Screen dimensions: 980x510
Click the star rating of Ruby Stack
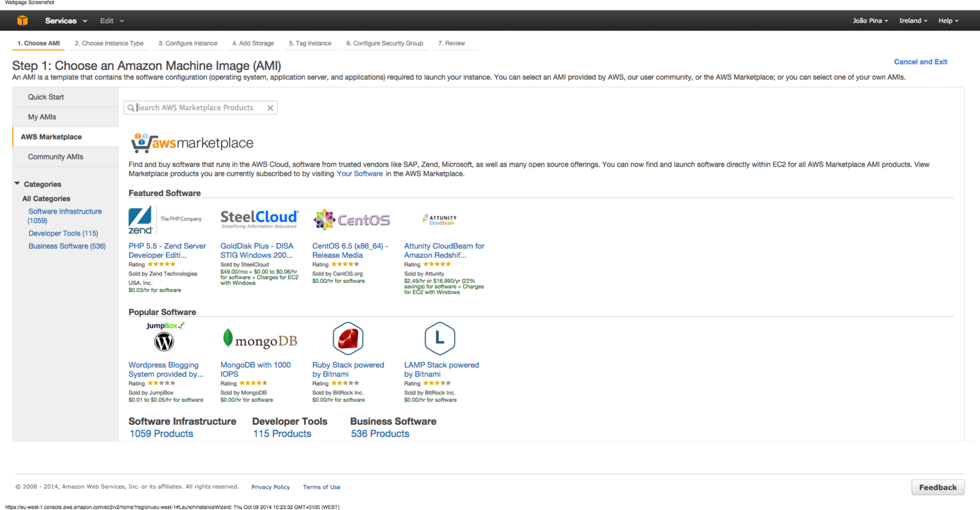[x=345, y=383]
